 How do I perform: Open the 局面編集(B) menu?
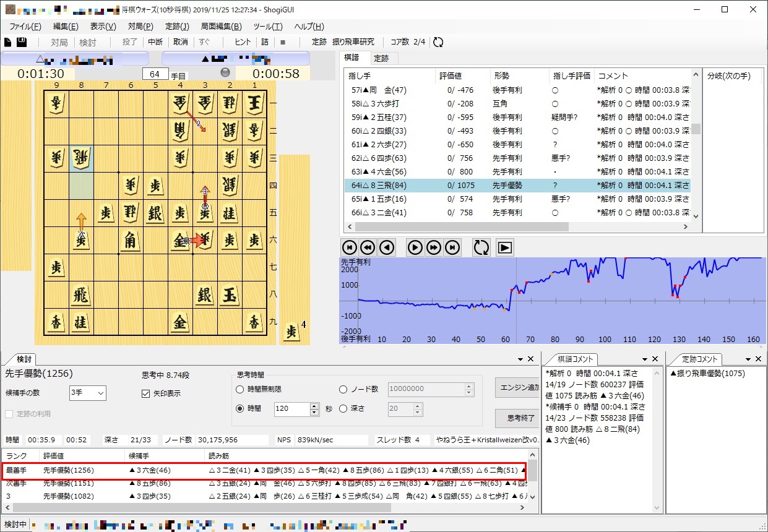pos(222,27)
